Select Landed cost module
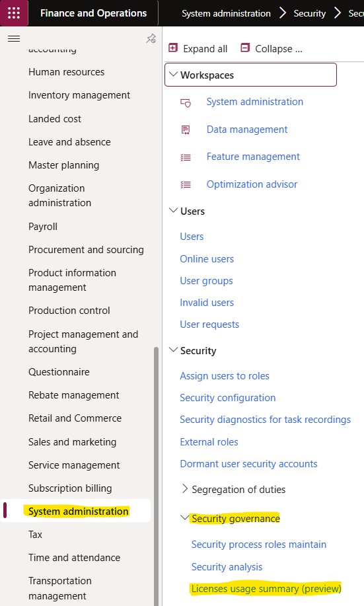 (55, 119)
